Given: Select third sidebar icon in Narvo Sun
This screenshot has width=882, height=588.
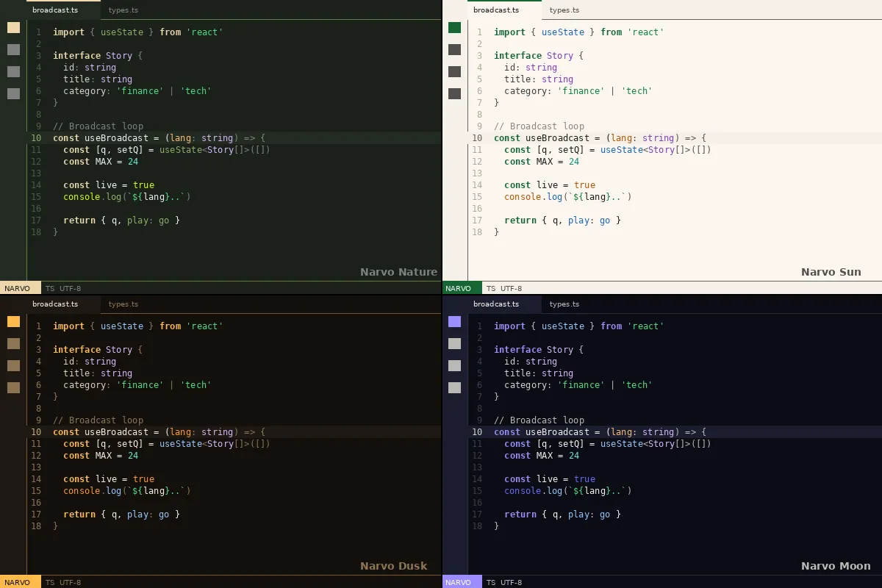Looking at the screenshot, I should point(454,72).
